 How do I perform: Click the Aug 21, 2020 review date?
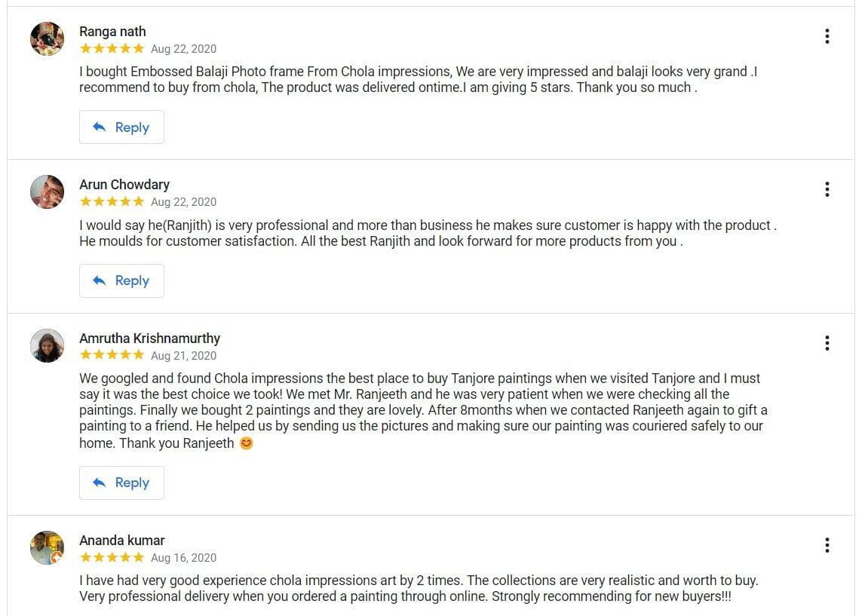[183, 356]
